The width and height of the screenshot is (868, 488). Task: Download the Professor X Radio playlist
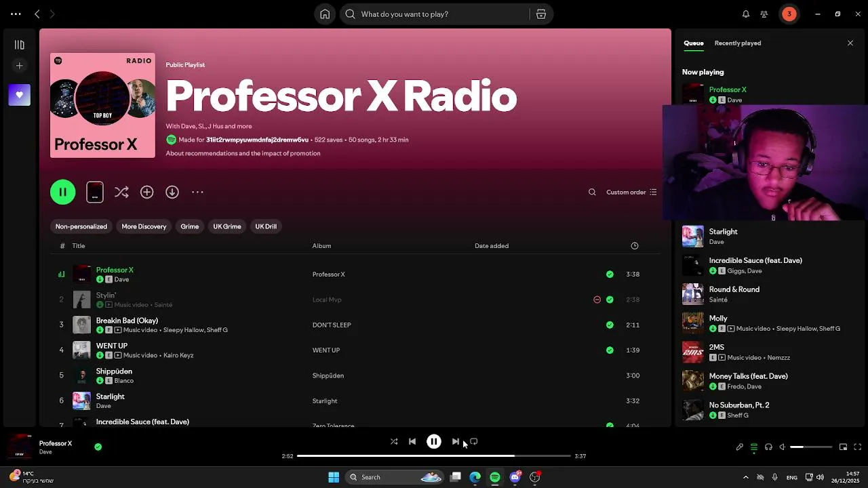pos(172,192)
